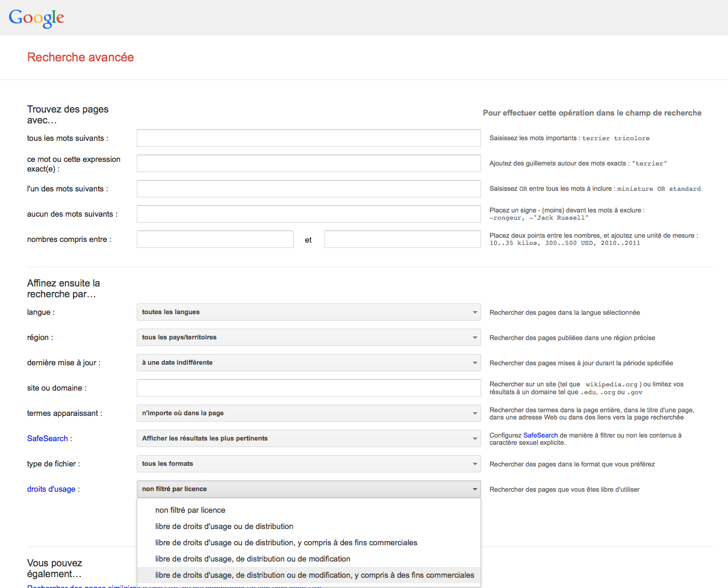Screen dimensions: 728x588
Task: Select usage or distribution including commercial option
Action: click(x=286, y=543)
